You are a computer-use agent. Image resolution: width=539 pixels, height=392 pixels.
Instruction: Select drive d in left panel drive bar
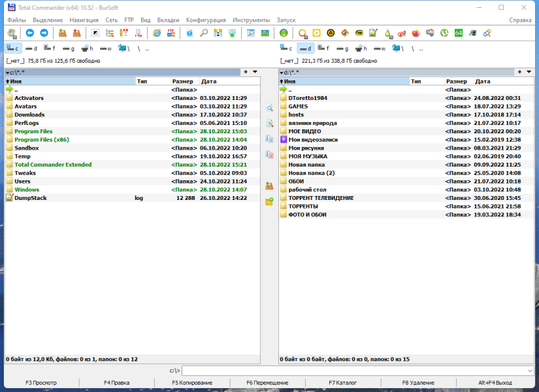31,48
